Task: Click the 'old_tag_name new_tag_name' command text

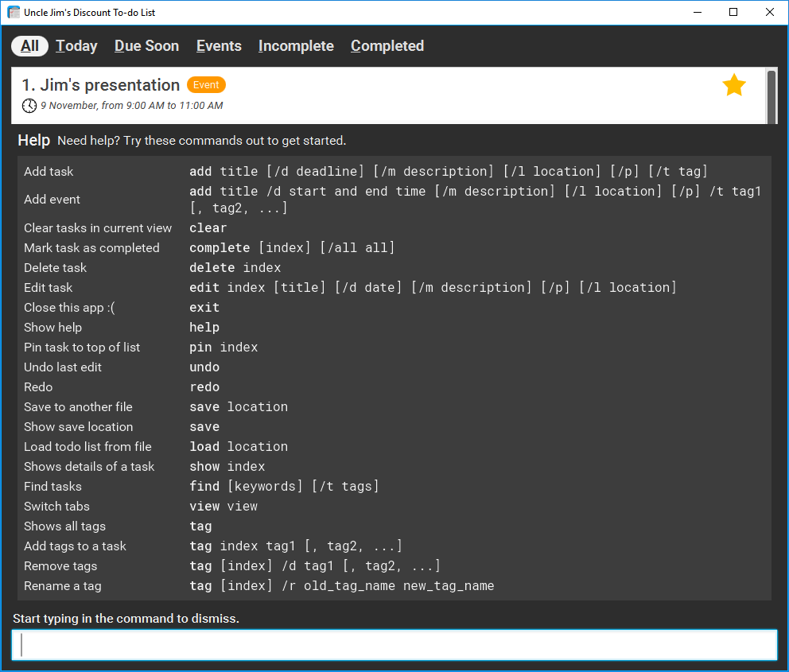Action: click(x=399, y=586)
